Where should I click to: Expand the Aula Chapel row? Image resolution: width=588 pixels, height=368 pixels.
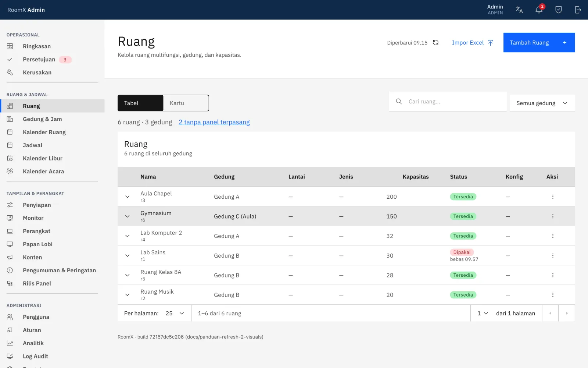[x=128, y=197]
